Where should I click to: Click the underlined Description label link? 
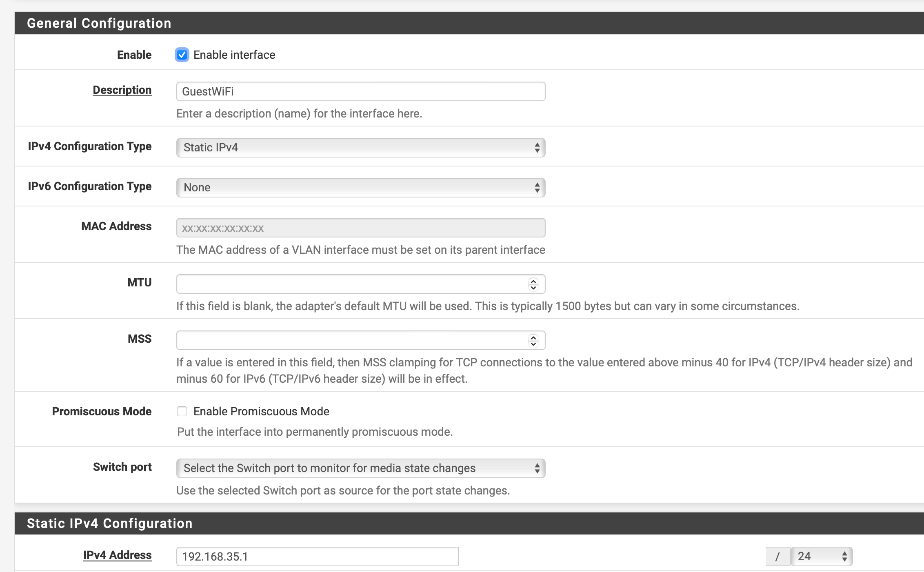(122, 90)
